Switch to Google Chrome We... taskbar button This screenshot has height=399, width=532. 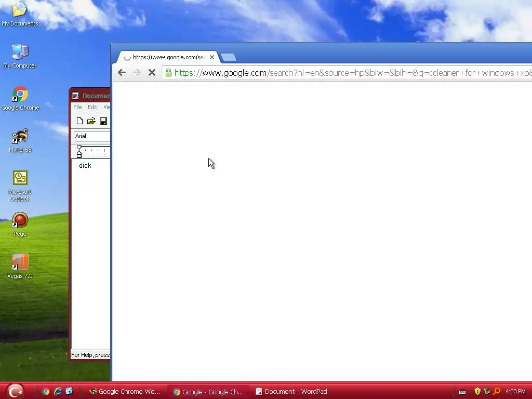pyautogui.click(x=125, y=392)
